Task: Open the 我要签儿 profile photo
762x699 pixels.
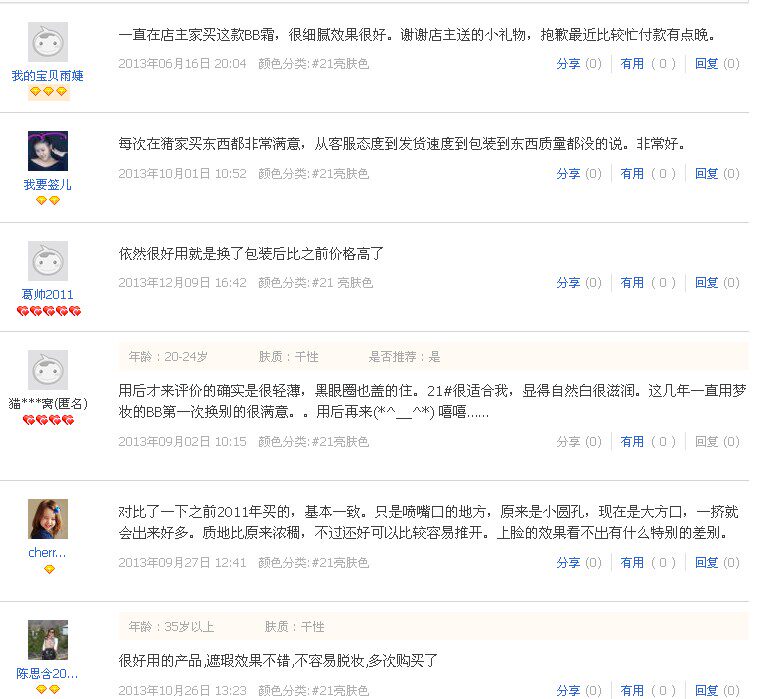Action: 48,151
